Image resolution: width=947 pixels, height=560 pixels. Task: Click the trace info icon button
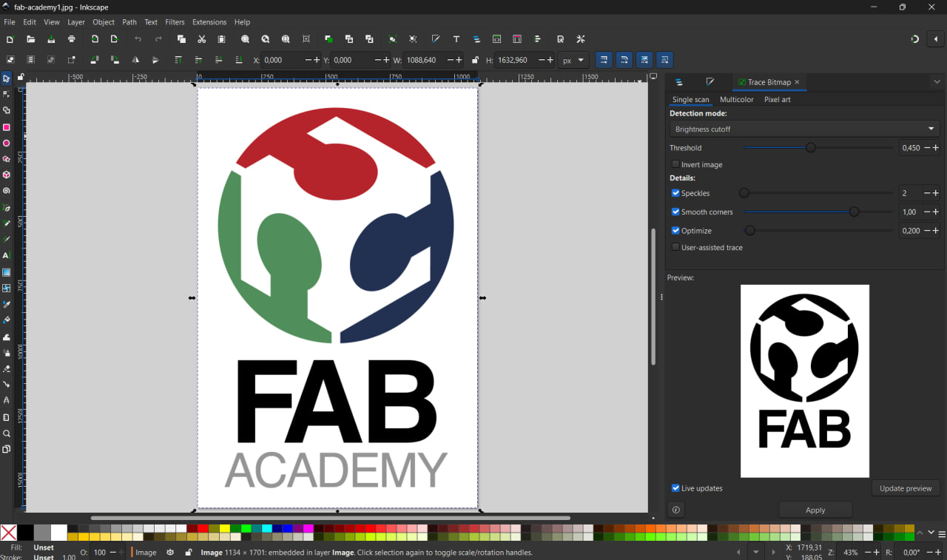coord(675,510)
